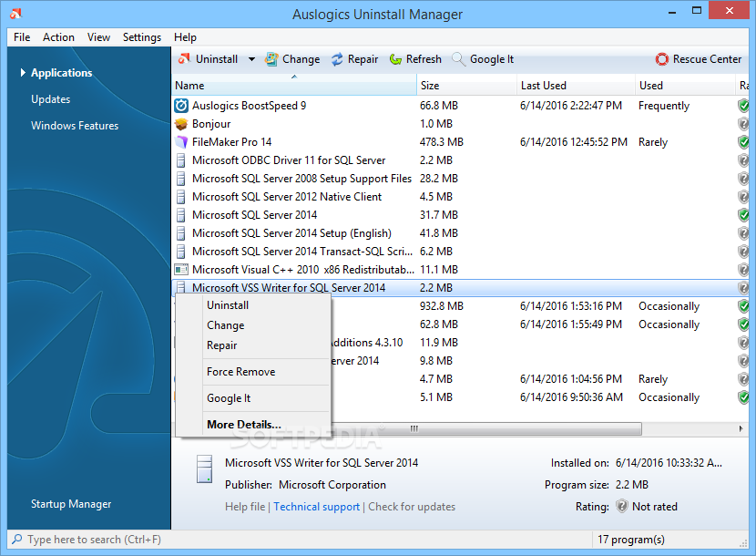Viewport: 756px width, 556px height.
Task: Click the Refresh toolbar icon
Action: [x=395, y=59]
